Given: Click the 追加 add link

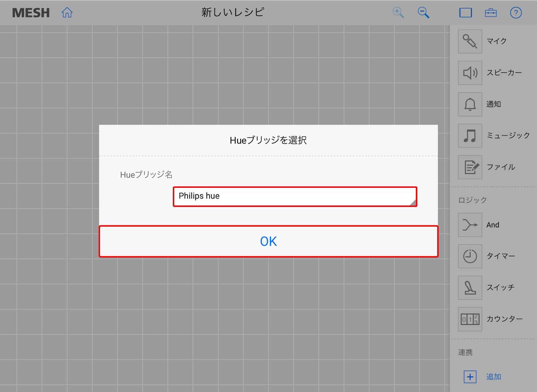Looking at the screenshot, I should click(494, 377).
